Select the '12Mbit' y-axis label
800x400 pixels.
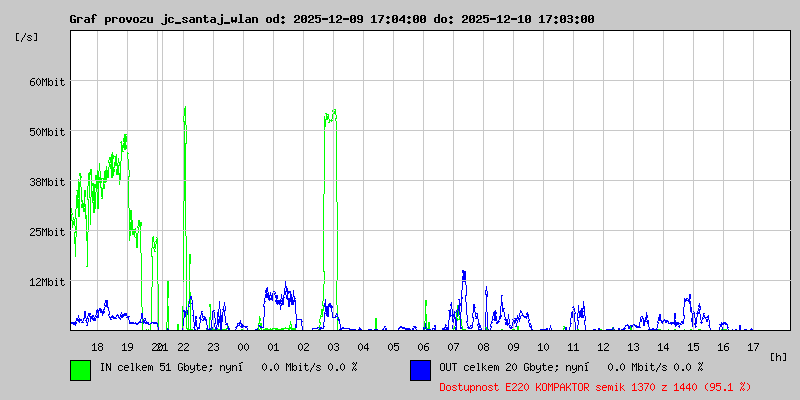(x=47, y=282)
